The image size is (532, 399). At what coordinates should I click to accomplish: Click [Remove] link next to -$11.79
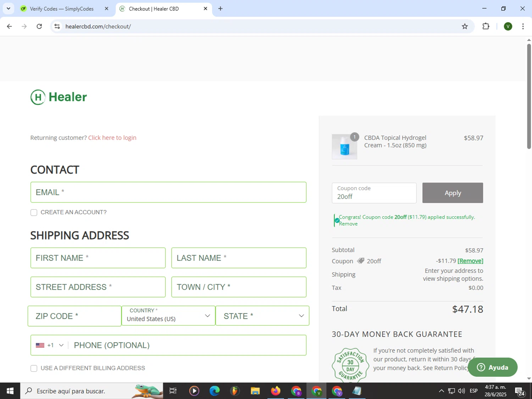[x=470, y=261]
